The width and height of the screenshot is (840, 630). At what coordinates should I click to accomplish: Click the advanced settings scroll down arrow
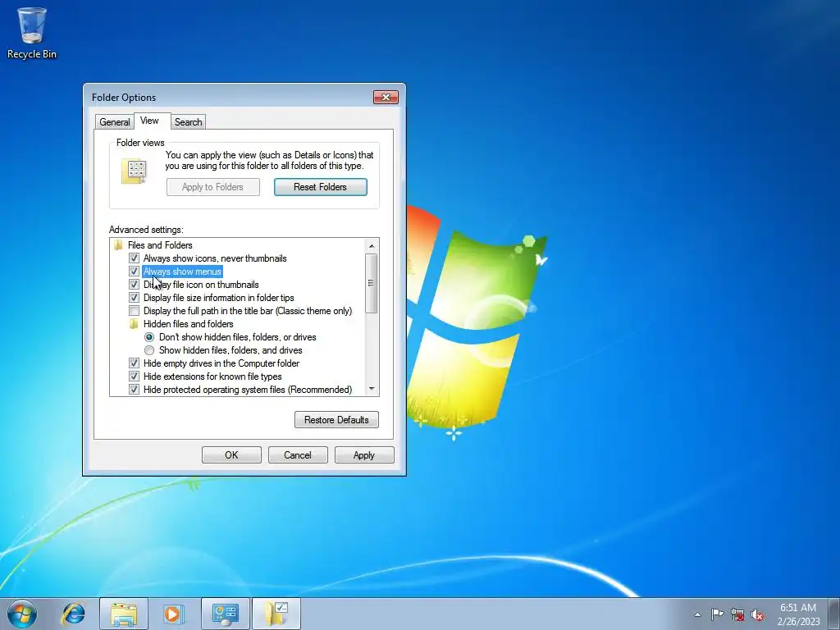[372, 389]
